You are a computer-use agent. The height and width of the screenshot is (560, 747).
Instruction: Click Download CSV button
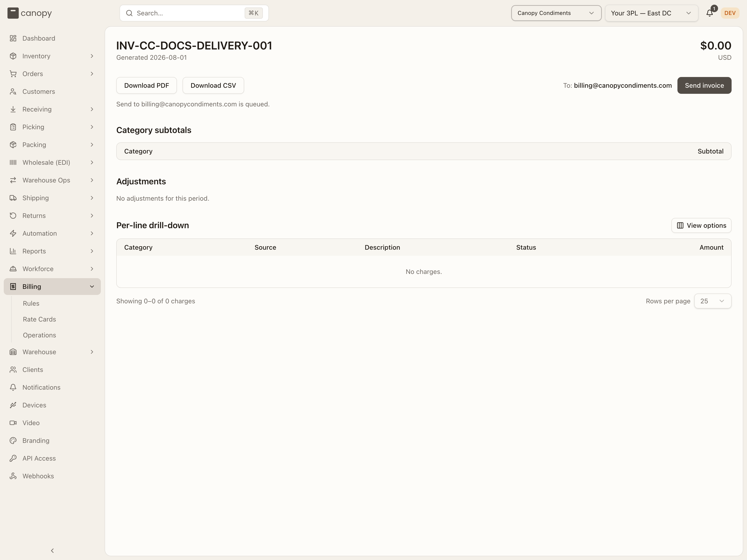coord(213,85)
